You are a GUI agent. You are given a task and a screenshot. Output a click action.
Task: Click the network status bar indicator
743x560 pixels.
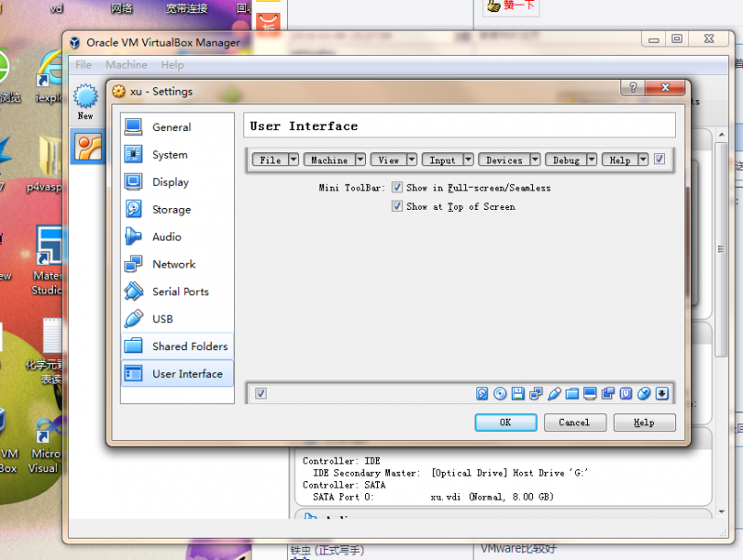click(536, 394)
